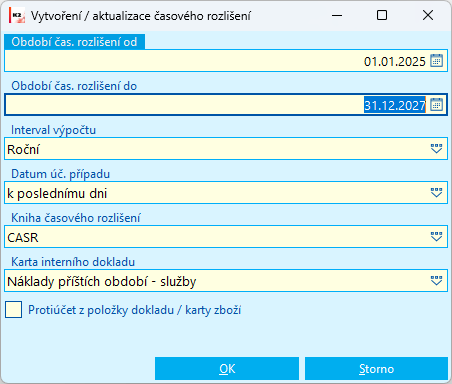Image resolution: width=452 pixels, height=384 pixels.
Task: Click the 'Interval výpočtu' label
Action: pyautogui.click(x=53, y=130)
